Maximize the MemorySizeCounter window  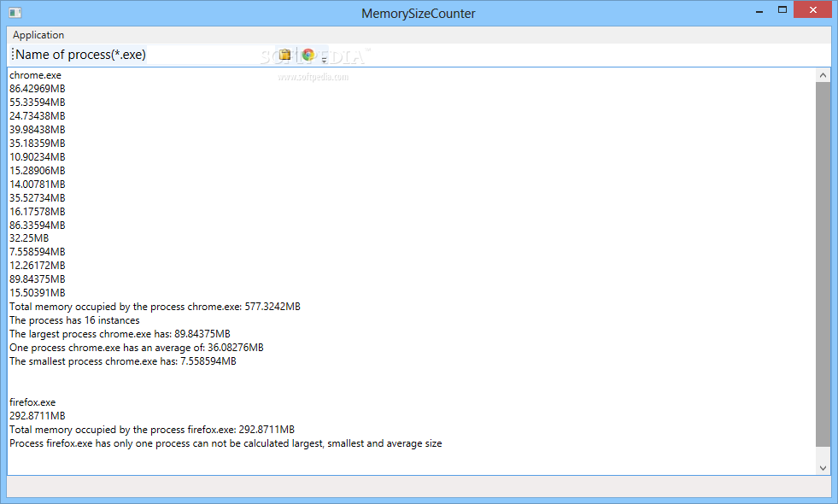782,9
